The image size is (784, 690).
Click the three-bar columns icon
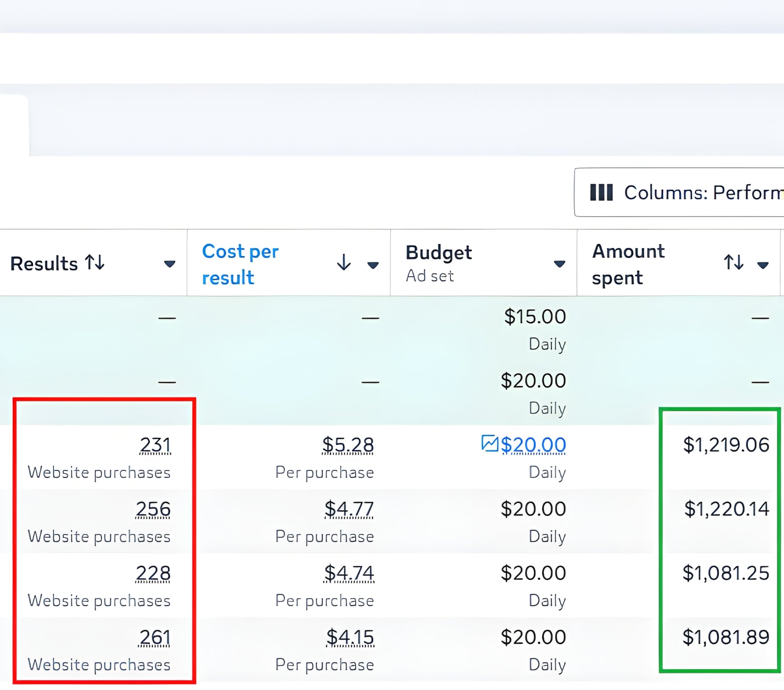point(601,193)
